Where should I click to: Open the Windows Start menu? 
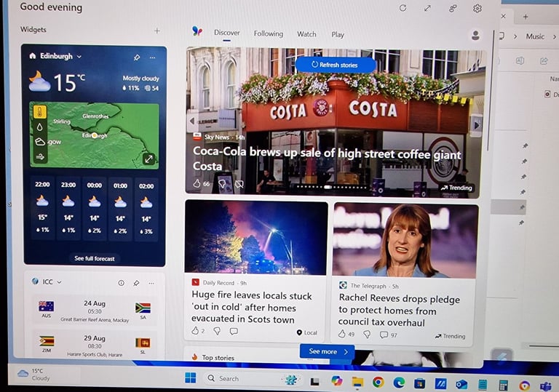click(x=191, y=377)
